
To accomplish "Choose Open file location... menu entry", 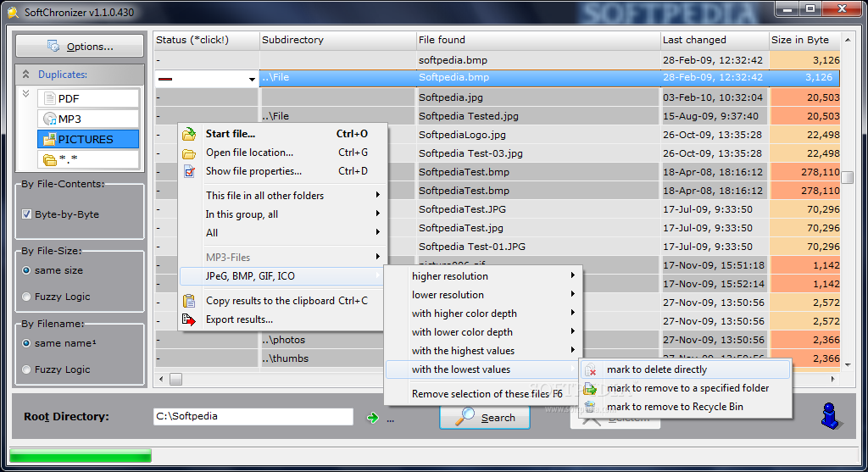I will tap(283, 153).
